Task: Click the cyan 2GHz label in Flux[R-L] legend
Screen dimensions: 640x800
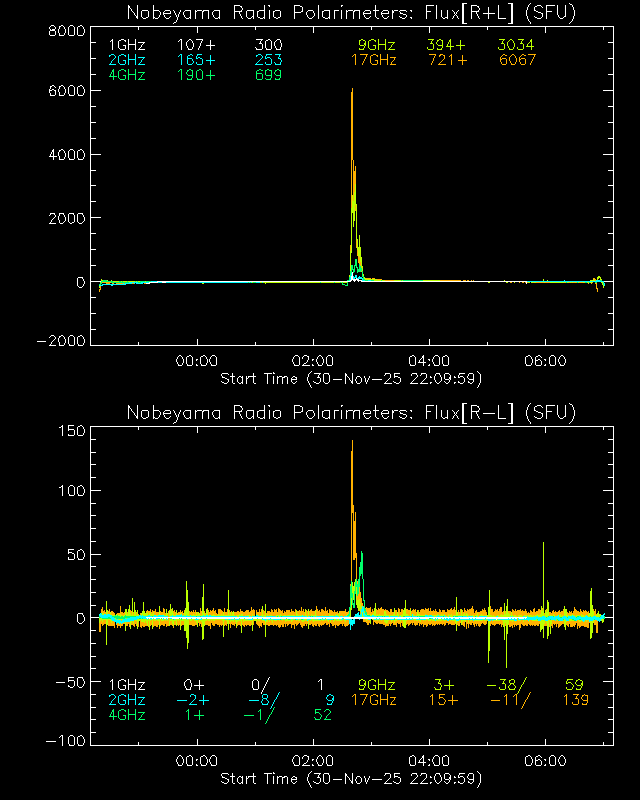Action: [127, 700]
